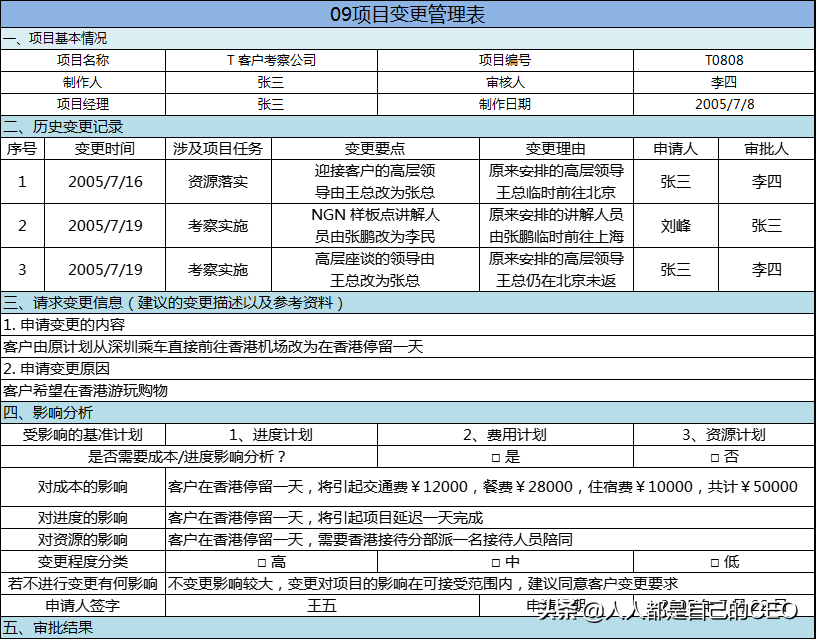The width and height of the screenshot is (816, 639).
Task: Click serial number 3 cell
Action: pyautogui.click(x=22, y=270)
